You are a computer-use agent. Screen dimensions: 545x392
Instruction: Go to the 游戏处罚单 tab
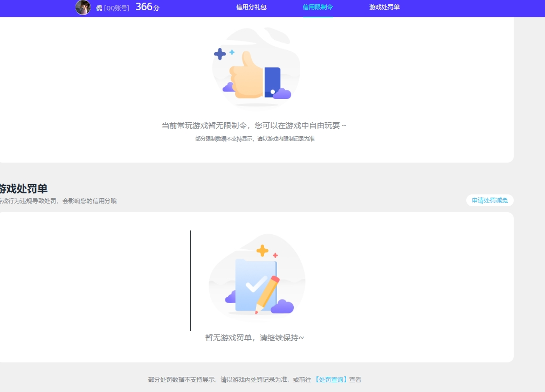384,7
